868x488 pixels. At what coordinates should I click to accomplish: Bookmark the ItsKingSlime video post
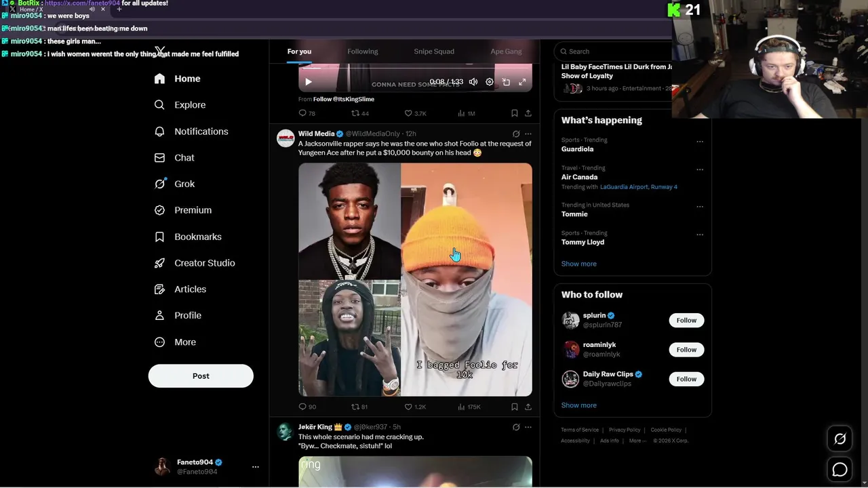514,113
